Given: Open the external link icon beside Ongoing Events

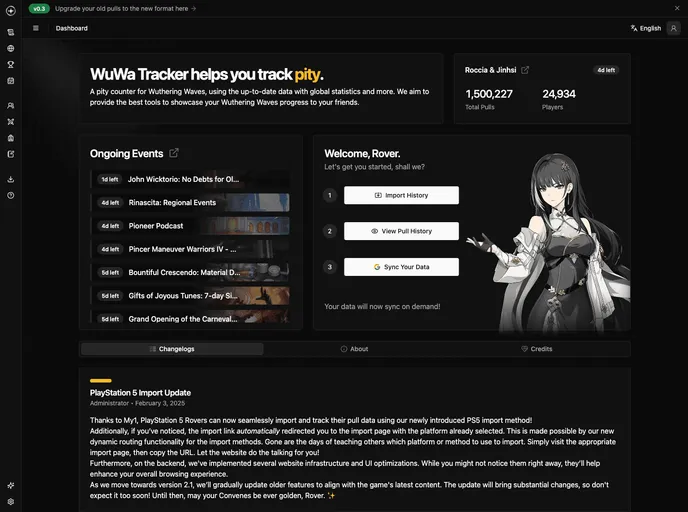Looking at the screenshot, I should coord(174,153).
